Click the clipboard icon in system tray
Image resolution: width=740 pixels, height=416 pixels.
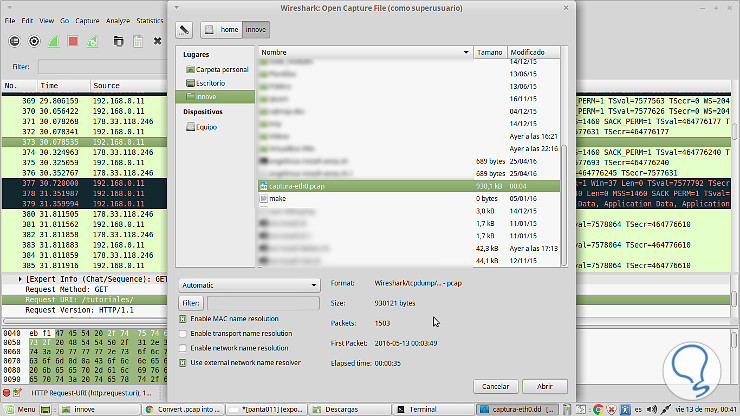[x=567, y=409]
